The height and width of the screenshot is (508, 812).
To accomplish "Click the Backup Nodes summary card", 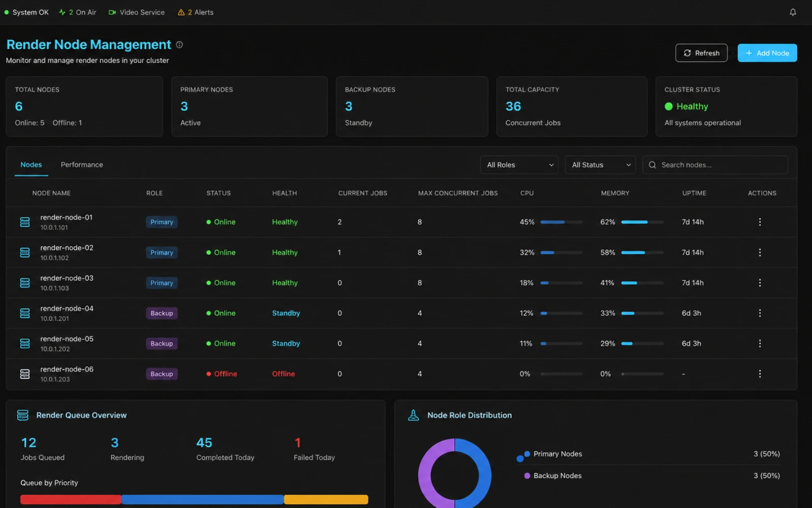I will (x=412, y=107).
